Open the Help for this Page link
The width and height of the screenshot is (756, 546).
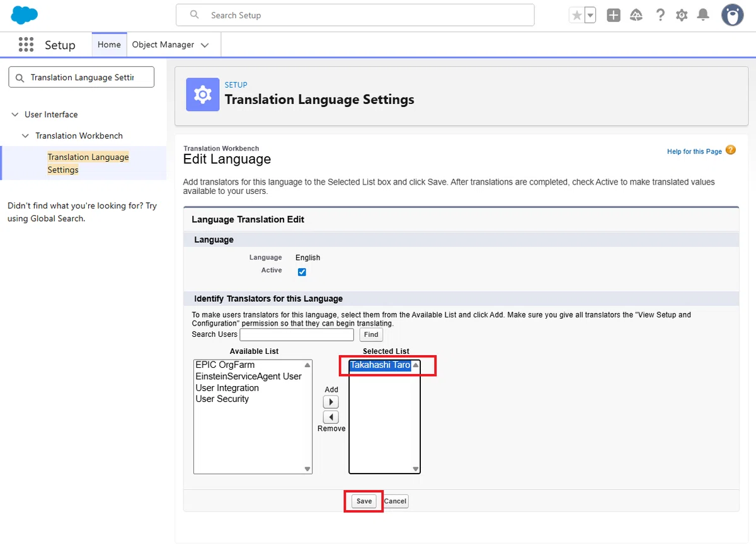click(x=694, y=152)
